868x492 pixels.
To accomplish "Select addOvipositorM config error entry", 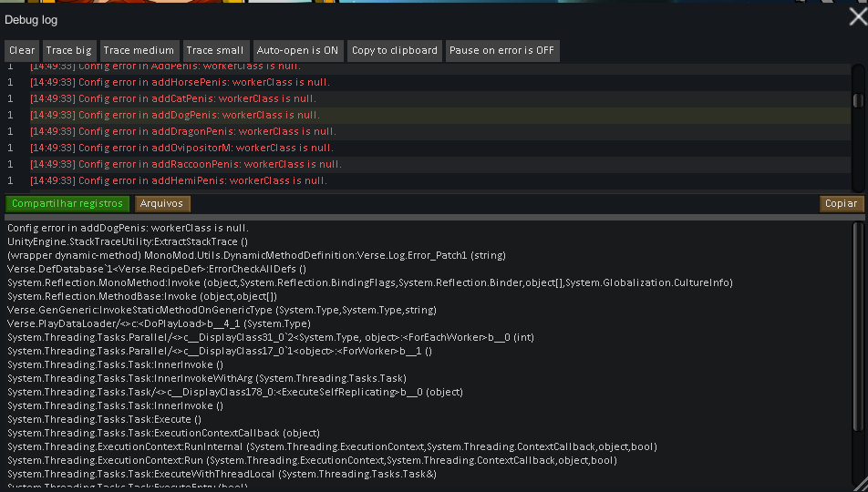I will [428, 148].
